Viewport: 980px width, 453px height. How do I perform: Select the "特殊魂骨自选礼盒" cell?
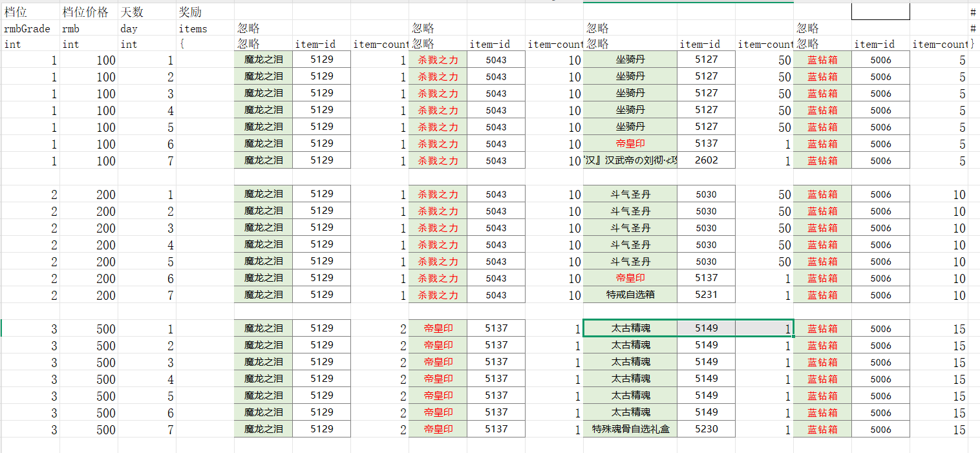click(630, 429)
